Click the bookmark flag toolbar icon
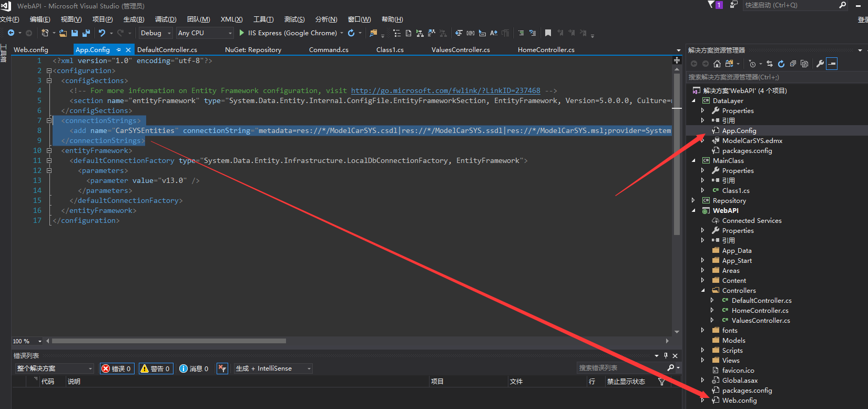The height and width of the screenshot is (409, 868). pos(548,33)
